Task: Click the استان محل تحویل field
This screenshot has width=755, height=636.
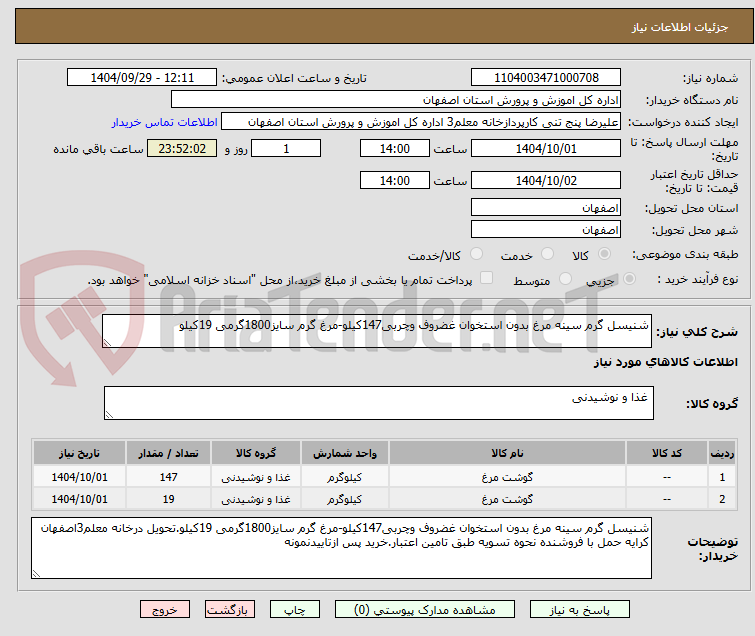Action: coord(546,208)
